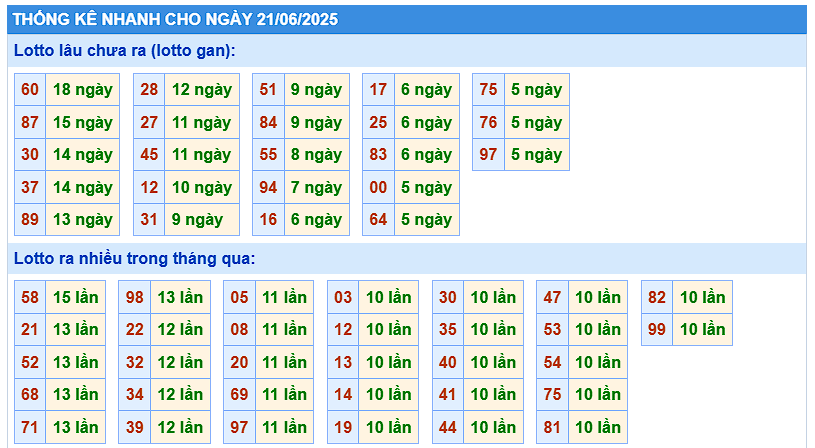Click frequent number 22
This screenshot has height=448, width=815.
coord(135,329)
